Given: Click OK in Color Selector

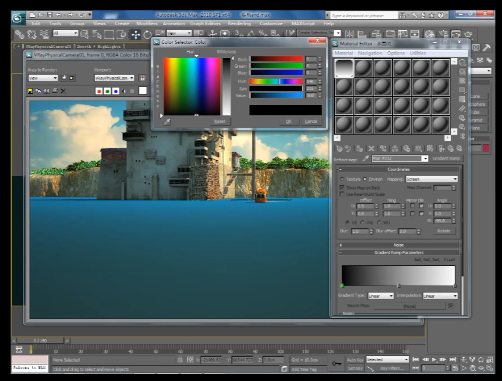Looking at the screenshot, I should [x=289, y=122].
